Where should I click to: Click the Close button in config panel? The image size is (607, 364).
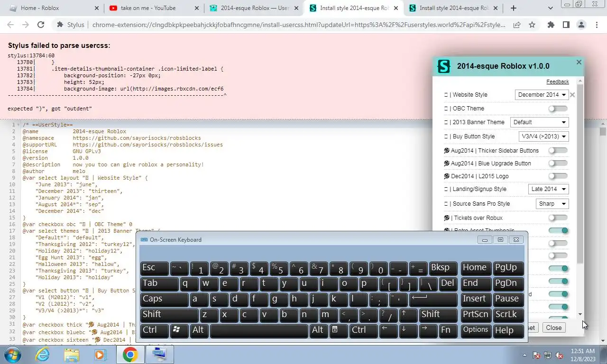tap(553, 328)
